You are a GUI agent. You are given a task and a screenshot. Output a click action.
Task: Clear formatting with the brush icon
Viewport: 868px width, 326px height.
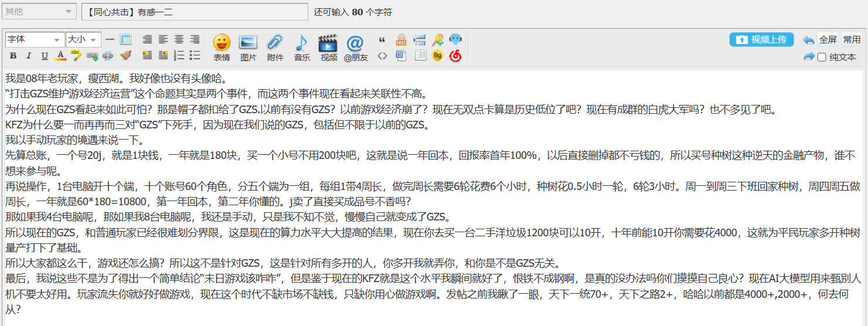(x=125, y=56)
